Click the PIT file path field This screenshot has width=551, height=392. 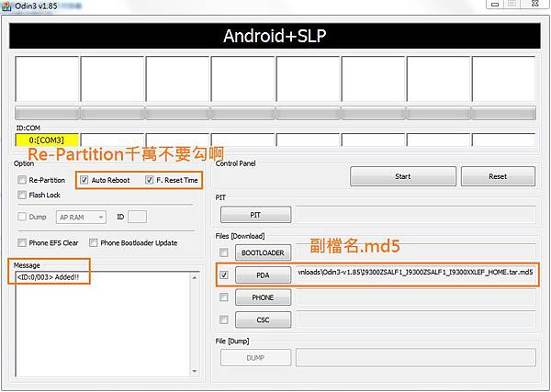(416, 215)
